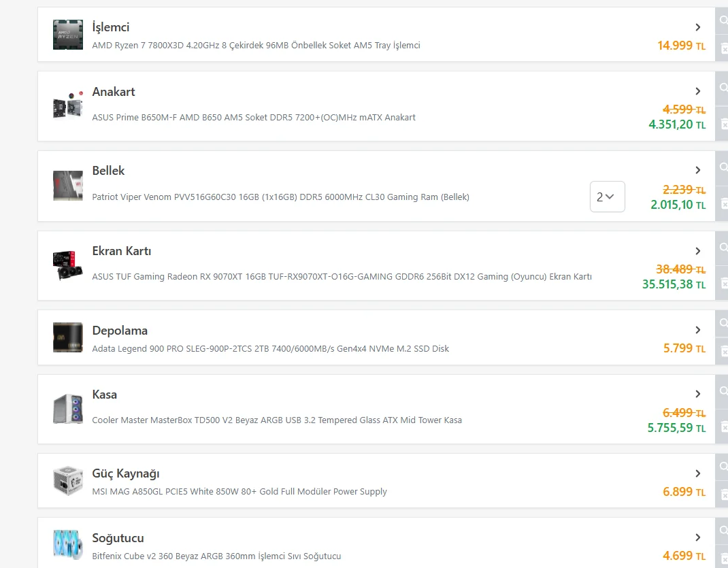Expand the Soğutucu row chevron

coord(698,537)
